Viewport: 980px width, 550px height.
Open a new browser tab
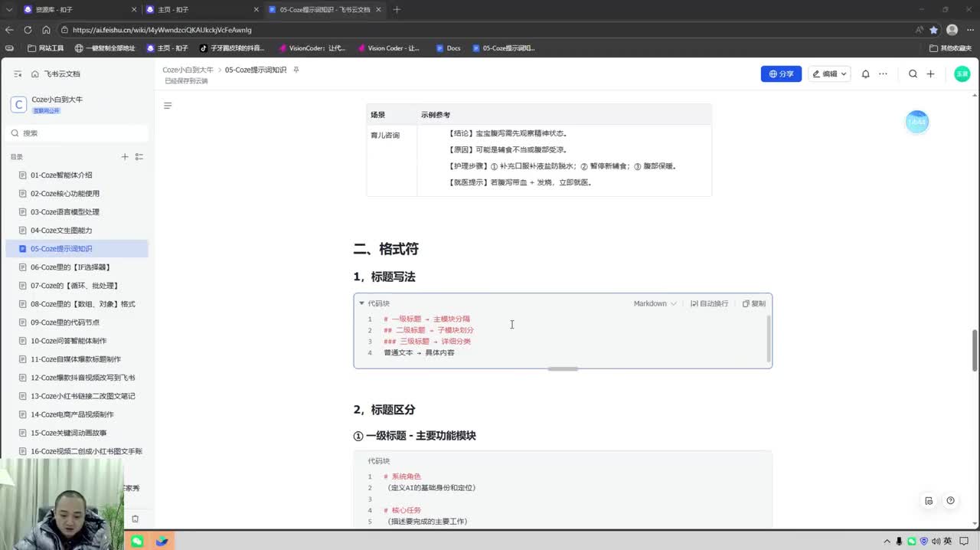click(397, 9)
